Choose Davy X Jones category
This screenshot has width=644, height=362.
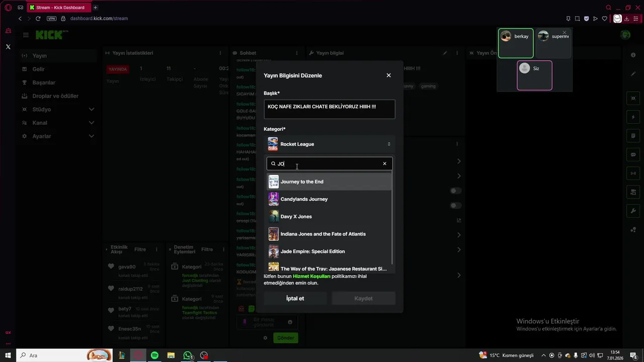click(329, 217)
